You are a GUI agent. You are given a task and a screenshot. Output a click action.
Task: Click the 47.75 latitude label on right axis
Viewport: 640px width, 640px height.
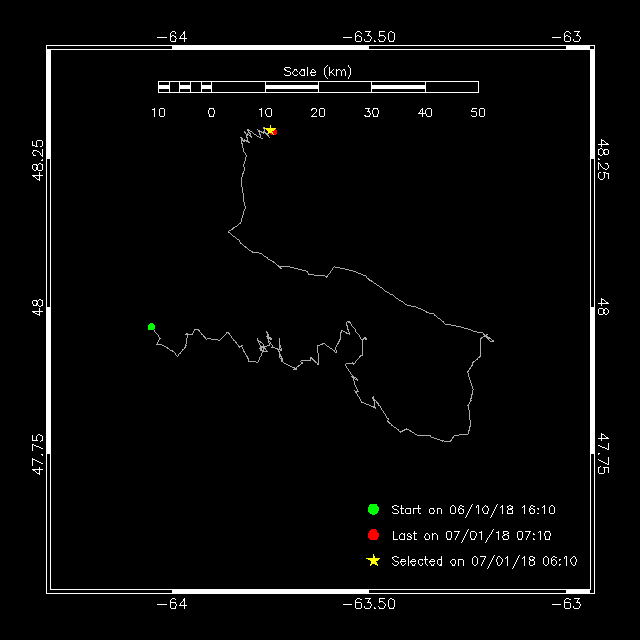(603, 453)
